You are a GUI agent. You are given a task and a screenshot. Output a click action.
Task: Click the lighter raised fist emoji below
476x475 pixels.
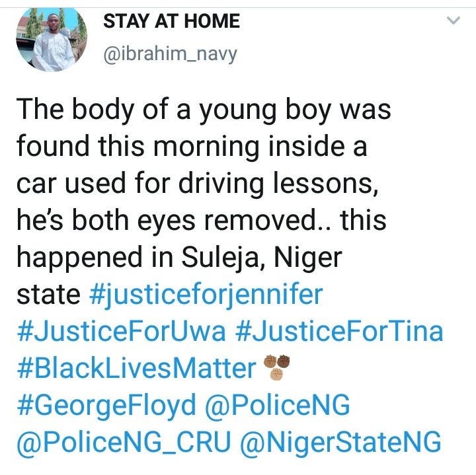tap(276, 374)
